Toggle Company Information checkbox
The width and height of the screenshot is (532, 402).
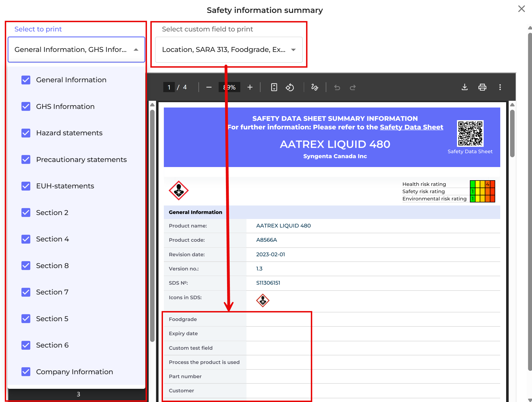pyautogui.click(x=26, y=372)
